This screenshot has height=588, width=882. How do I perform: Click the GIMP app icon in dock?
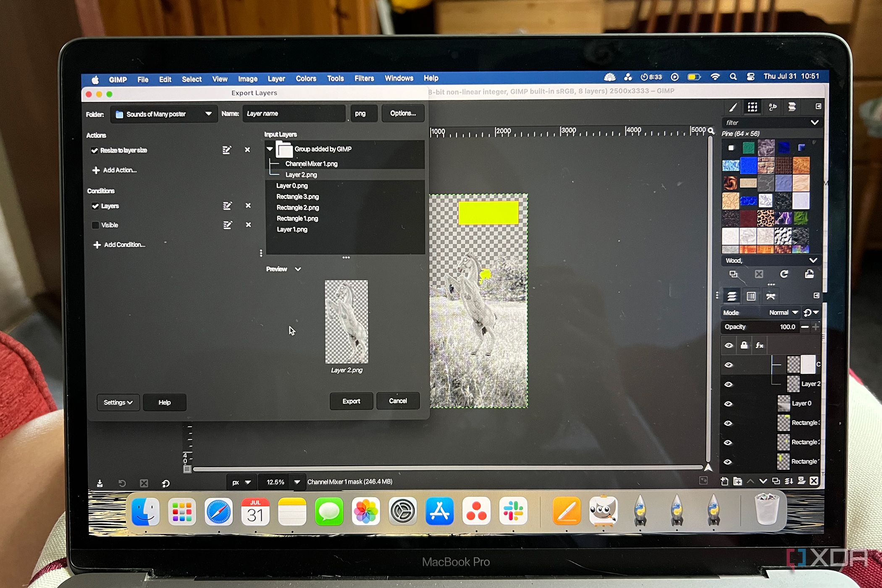click(603, 511)
